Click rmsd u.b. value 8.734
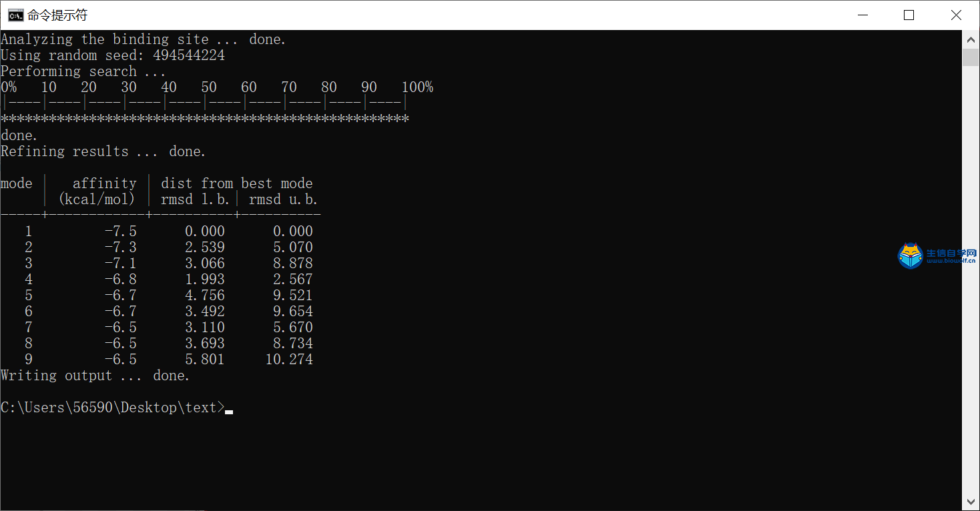Image resolution: width=980 pixels, height=511 pixels. (293, 344)
